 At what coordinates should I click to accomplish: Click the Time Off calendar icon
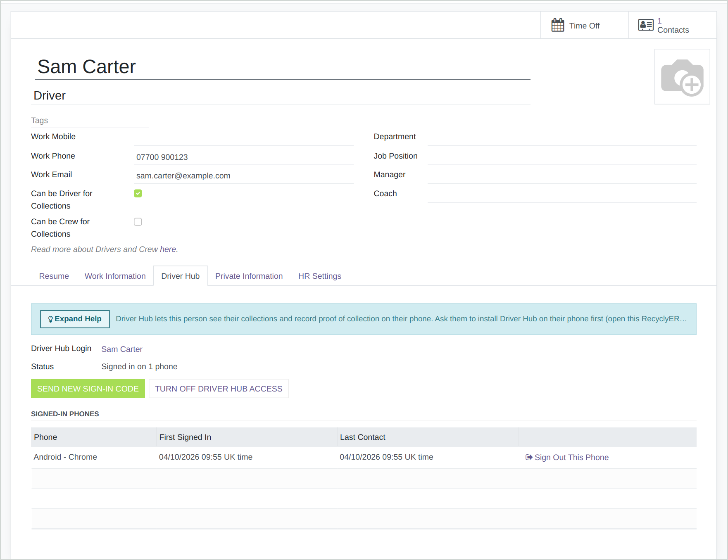pyautogui.click(x=557, y=25)
